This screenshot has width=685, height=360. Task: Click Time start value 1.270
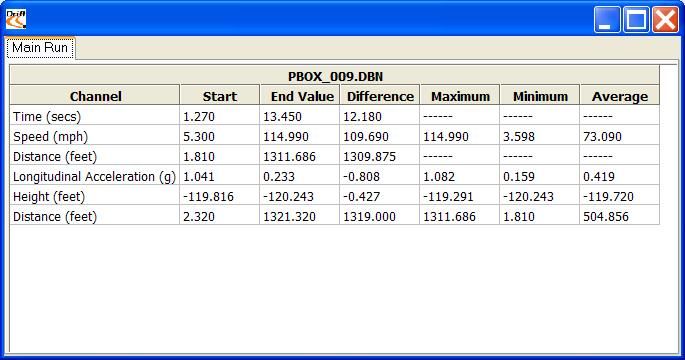click(x=199, y=117)
